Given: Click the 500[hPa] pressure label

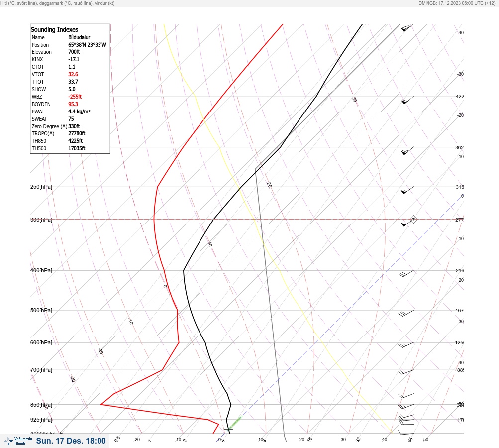Looking at the screenshot, I should [x=41, y=310].
